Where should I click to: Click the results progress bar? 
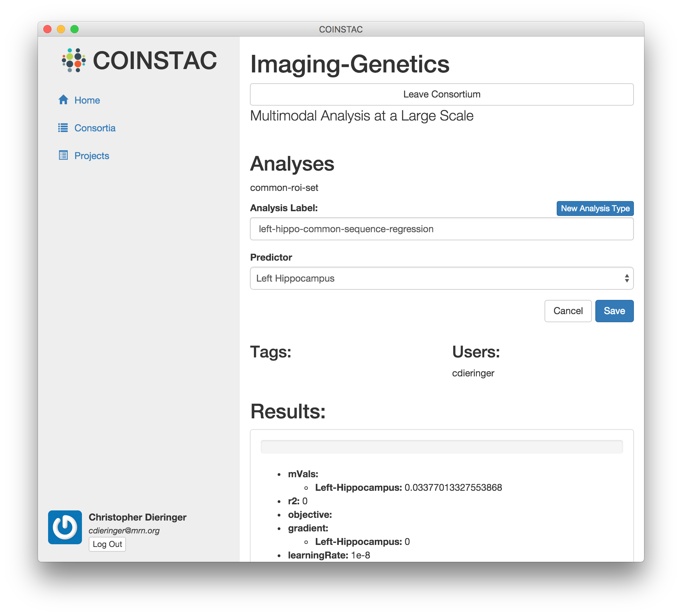441,446
